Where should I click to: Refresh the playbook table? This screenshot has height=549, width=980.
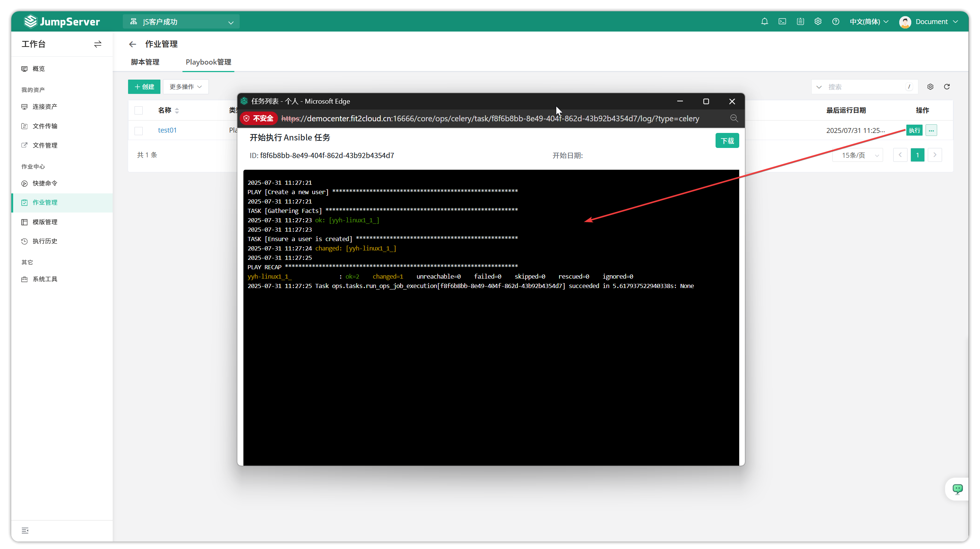(x=947, y=87)
